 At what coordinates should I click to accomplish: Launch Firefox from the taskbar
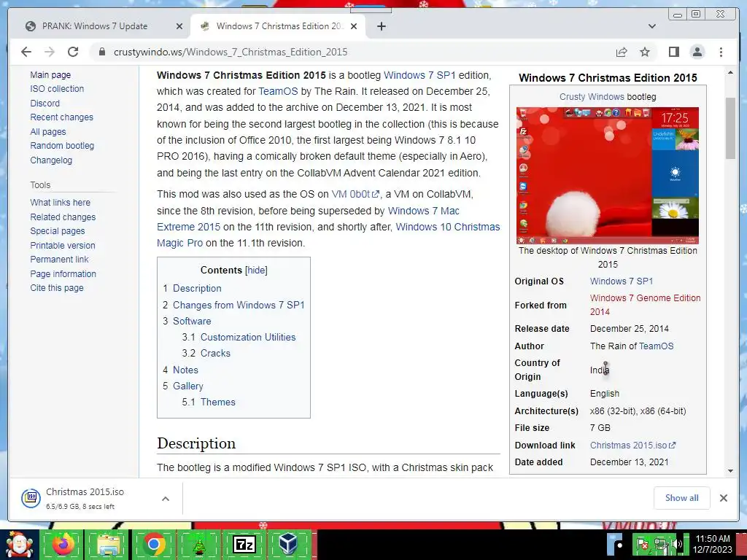[x=64, y=544]
